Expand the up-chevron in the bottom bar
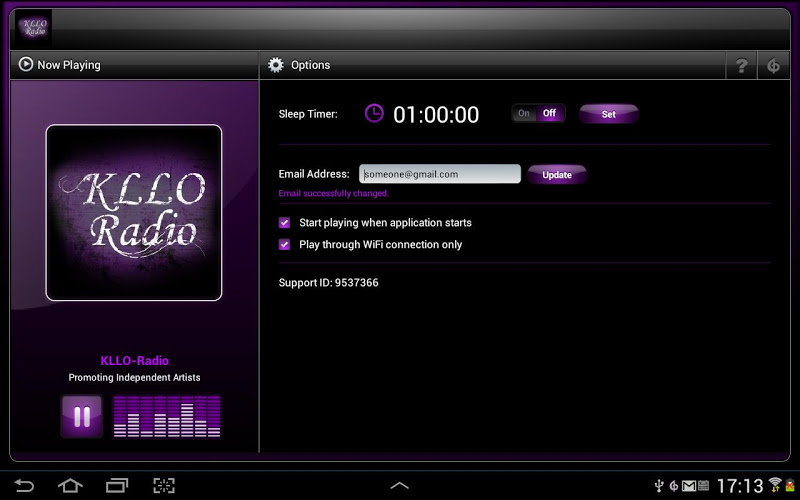This screenshot has width=800, height=500. 399,485
